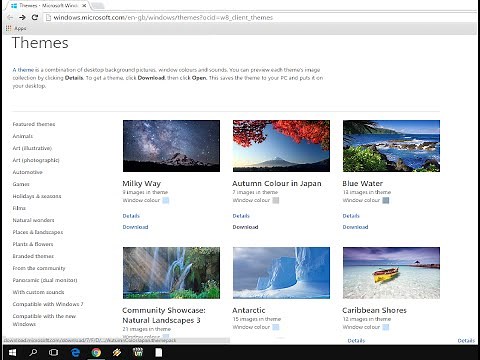
Task: Open the Windows Start menu
Action: coord(12,352)
